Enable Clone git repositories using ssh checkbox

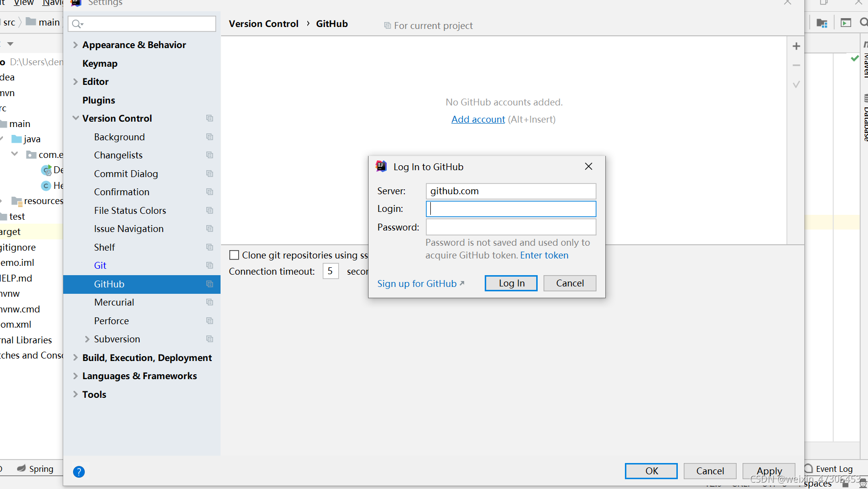(x=234, y=255)
